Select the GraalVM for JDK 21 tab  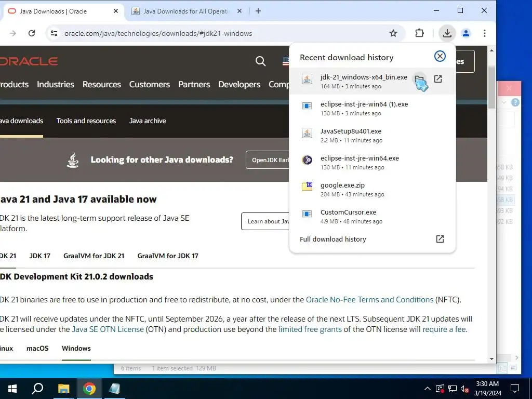(94, 256)
